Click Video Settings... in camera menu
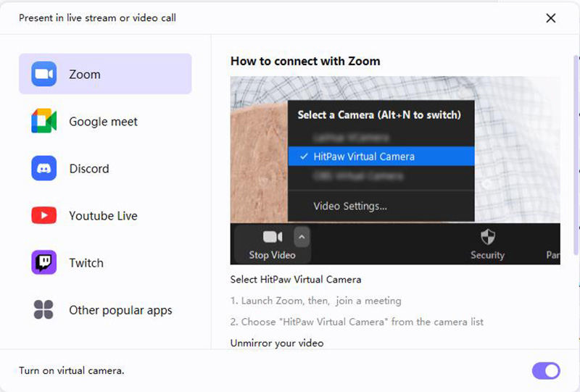This screenshot has height=392, width=580. click(350, 206)
